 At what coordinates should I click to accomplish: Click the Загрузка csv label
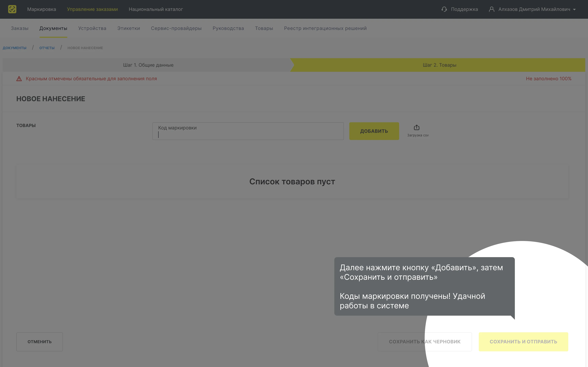(418, 135)
